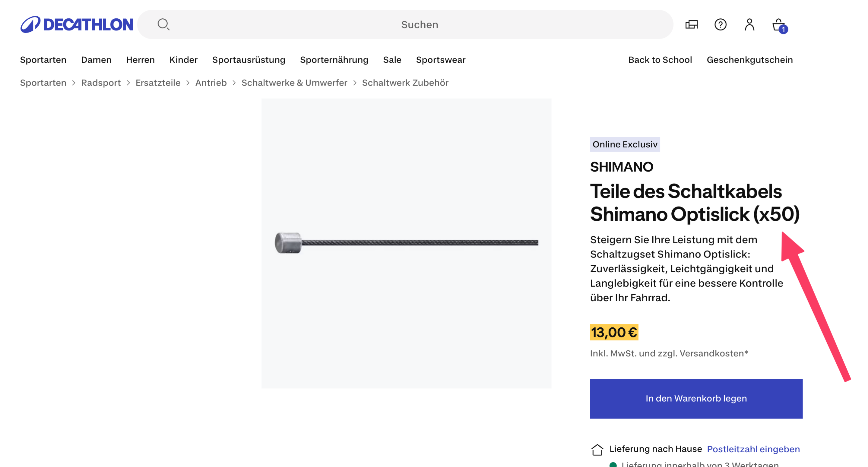Open the Sportausrüstung menu

click(249, 60)
